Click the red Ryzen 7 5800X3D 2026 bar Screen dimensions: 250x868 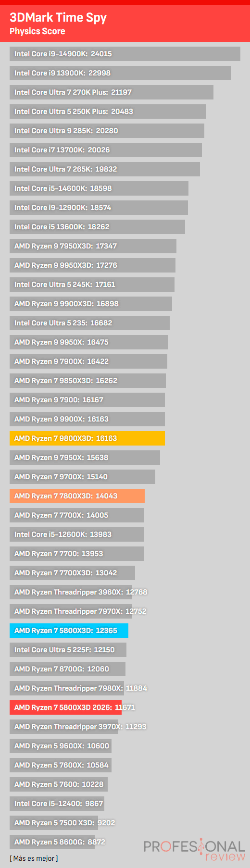[65, 707]
